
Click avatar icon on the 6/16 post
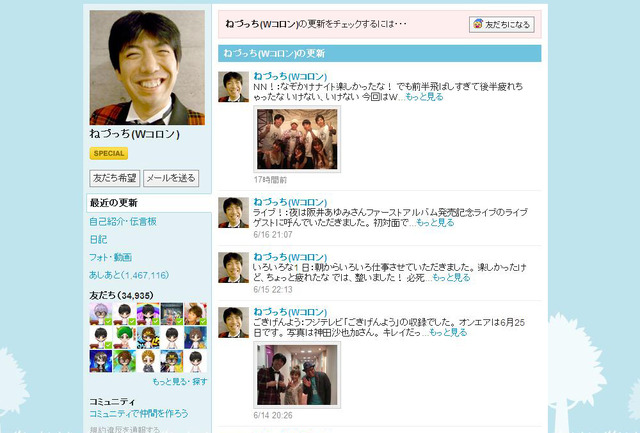click(233, 212)
